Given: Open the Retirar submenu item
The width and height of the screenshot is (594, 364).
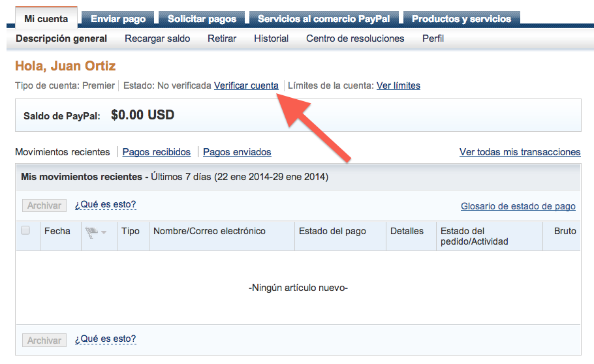Looking at the screenshot, I should point(222,38).
